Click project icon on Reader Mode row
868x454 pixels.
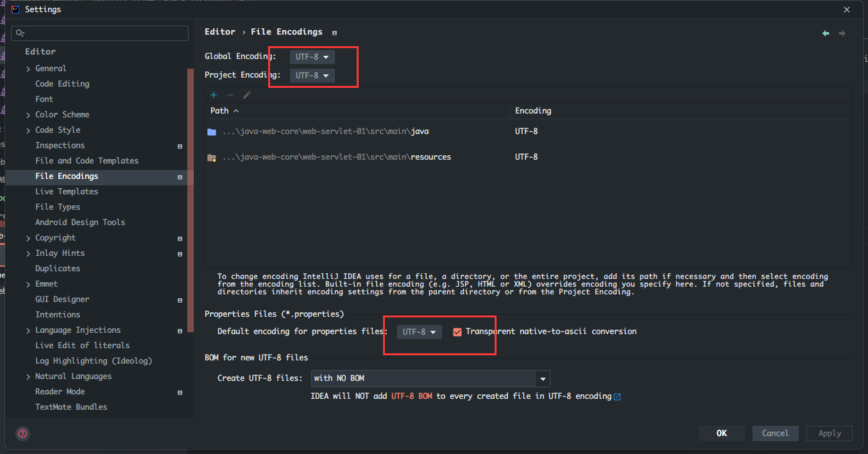(x=180, y=392)
